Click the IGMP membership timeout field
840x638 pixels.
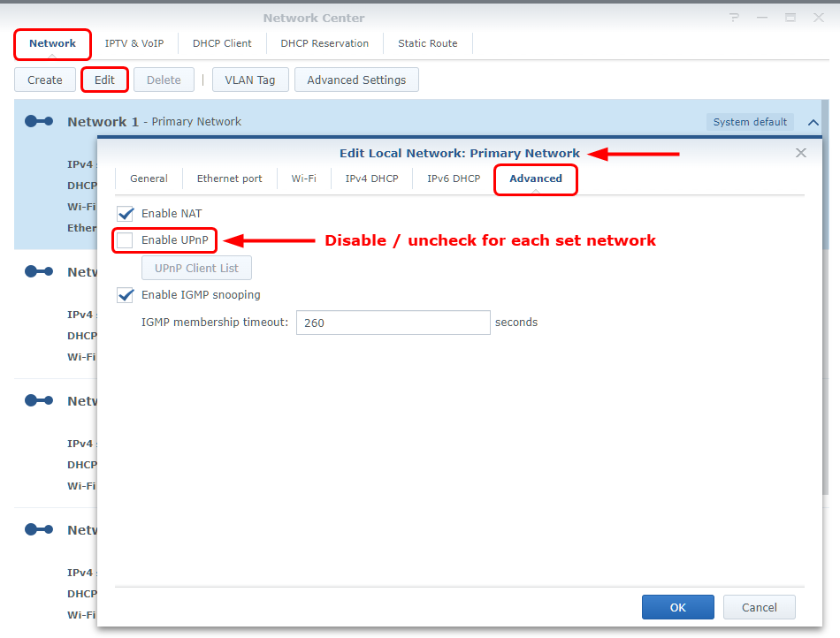click(x=393, y=323)
